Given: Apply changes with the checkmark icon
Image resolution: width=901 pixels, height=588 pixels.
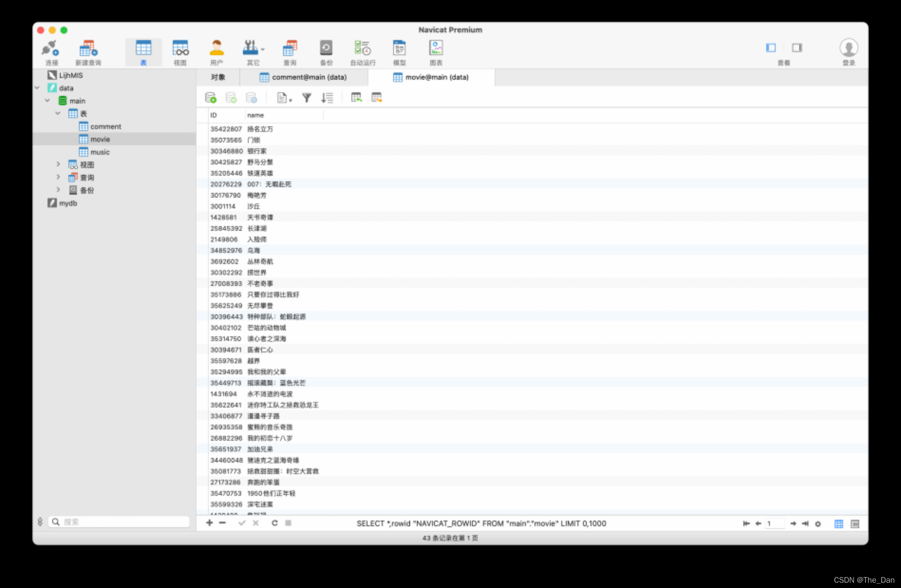Looking at the screenshot, I should click(x=242, y=523).
